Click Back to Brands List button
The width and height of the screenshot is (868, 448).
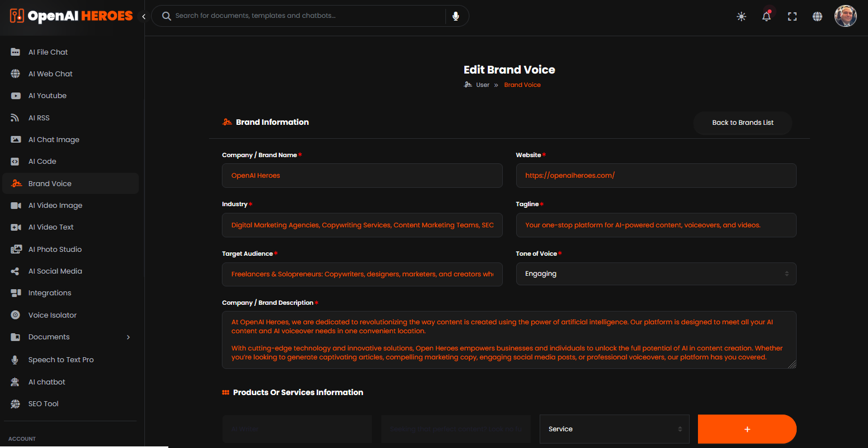(x=743, y=123)
